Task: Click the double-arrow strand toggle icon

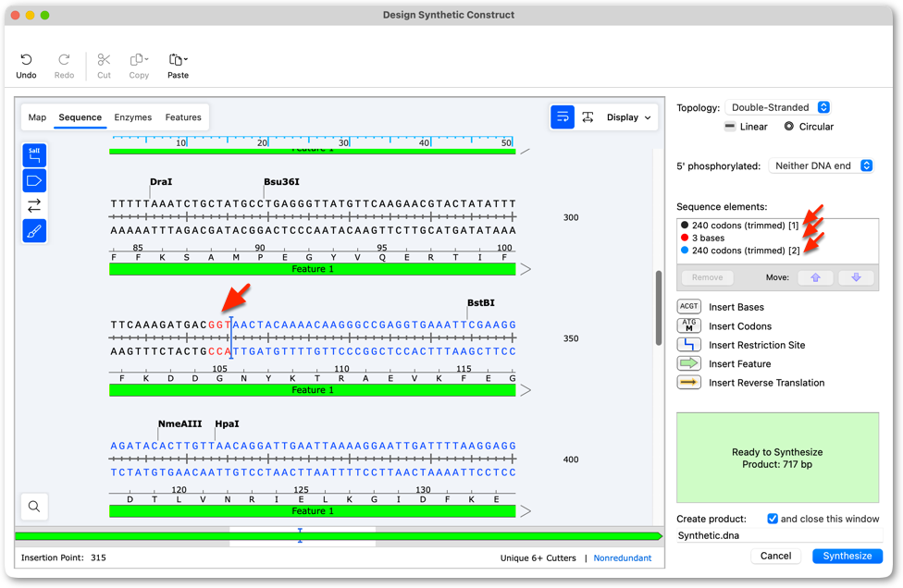Action: click(34, 205)
